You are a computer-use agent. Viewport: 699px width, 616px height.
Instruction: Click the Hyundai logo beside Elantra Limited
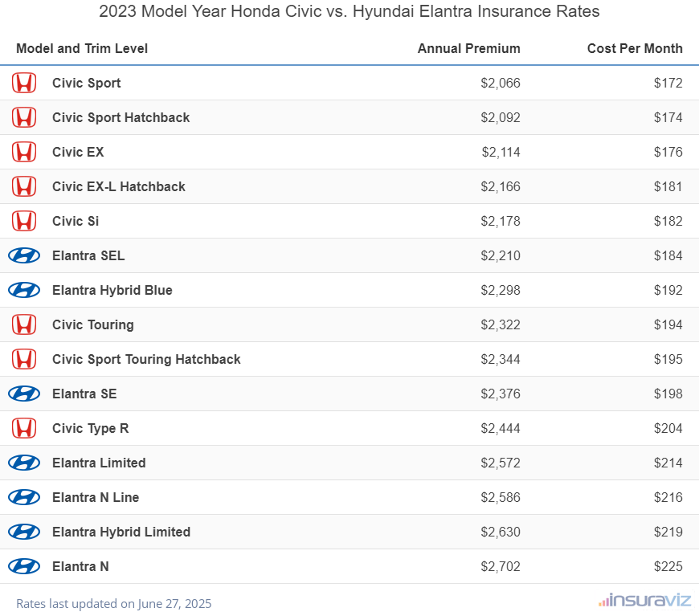24,463
